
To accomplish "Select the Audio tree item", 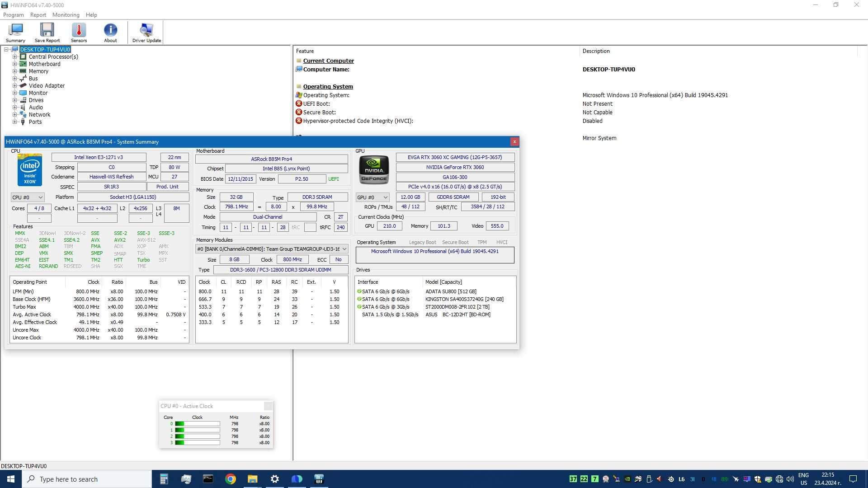I will tap(36, 108).
